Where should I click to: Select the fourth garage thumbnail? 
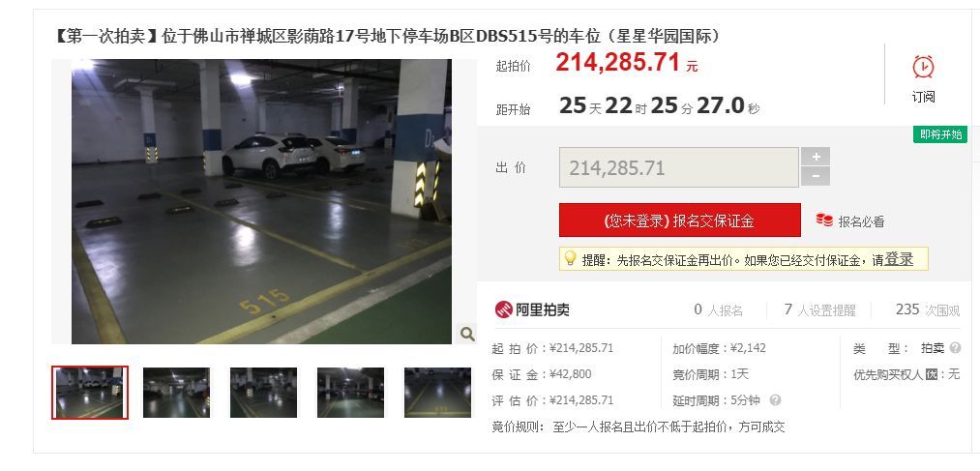click(x=350, y=393)
